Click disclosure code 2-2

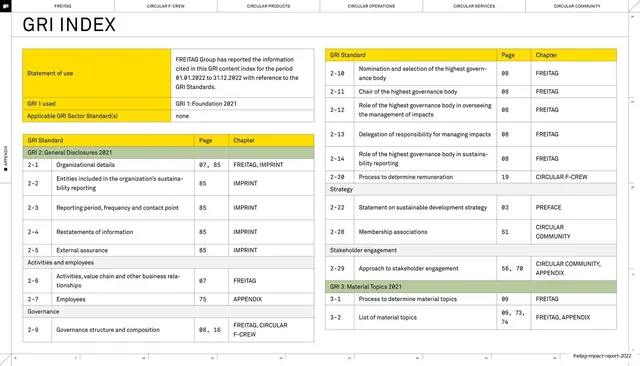(x=33, y=183)
